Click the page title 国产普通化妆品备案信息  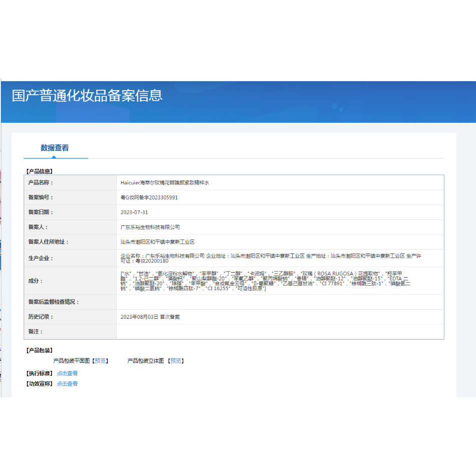87,96
